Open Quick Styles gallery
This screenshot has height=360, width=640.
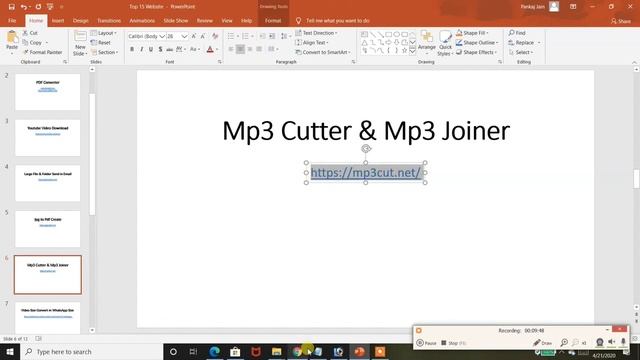coord(445,43)
